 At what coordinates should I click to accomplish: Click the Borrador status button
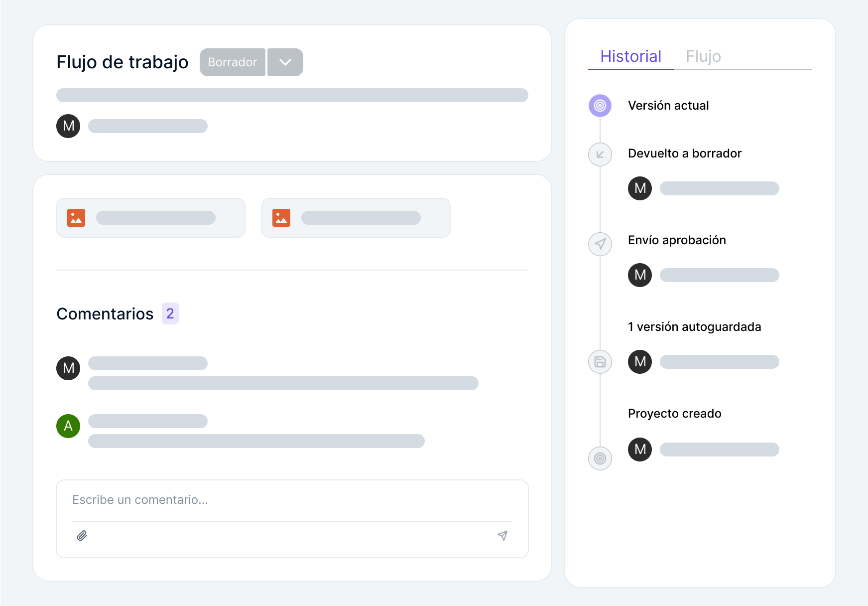click(x=232, y=62)
